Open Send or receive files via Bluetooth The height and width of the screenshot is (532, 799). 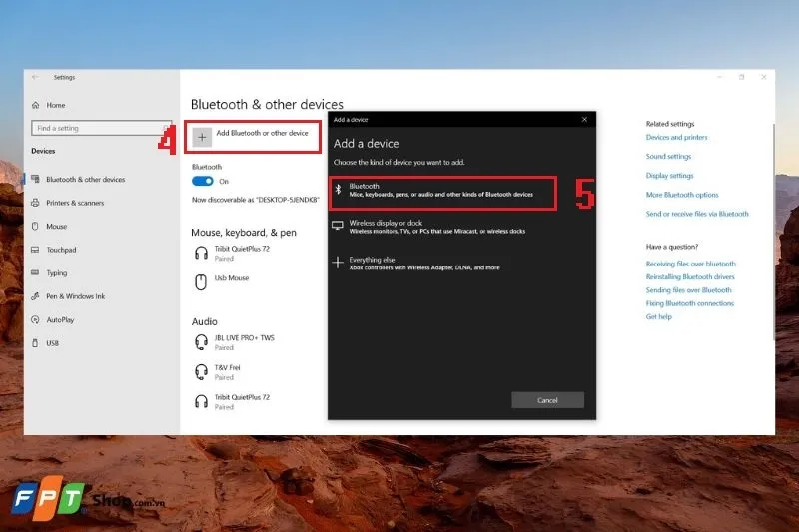(697, 214)
